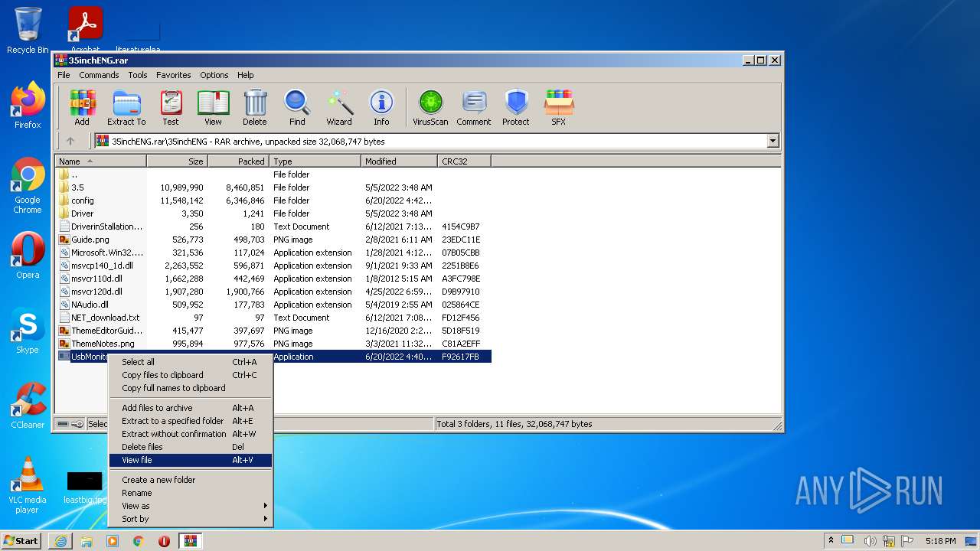Start VirusScan on the archive

point(430,107)
